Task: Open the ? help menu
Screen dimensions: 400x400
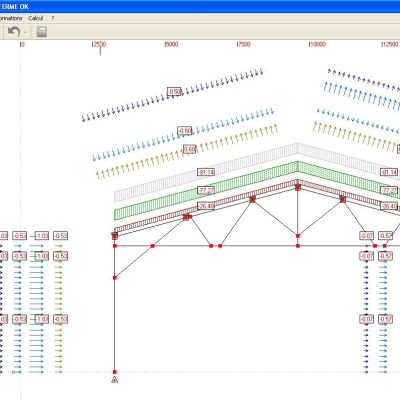Action: pos(53,18)
